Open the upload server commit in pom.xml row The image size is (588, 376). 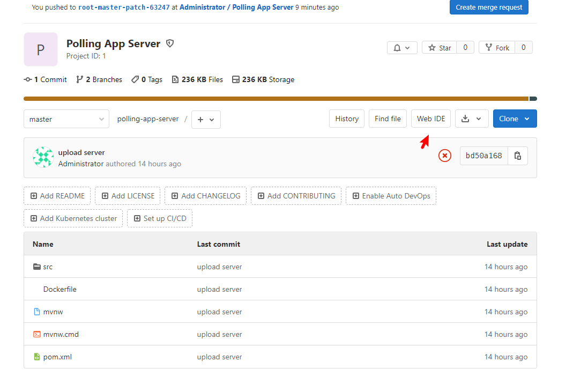coord(219,357)
